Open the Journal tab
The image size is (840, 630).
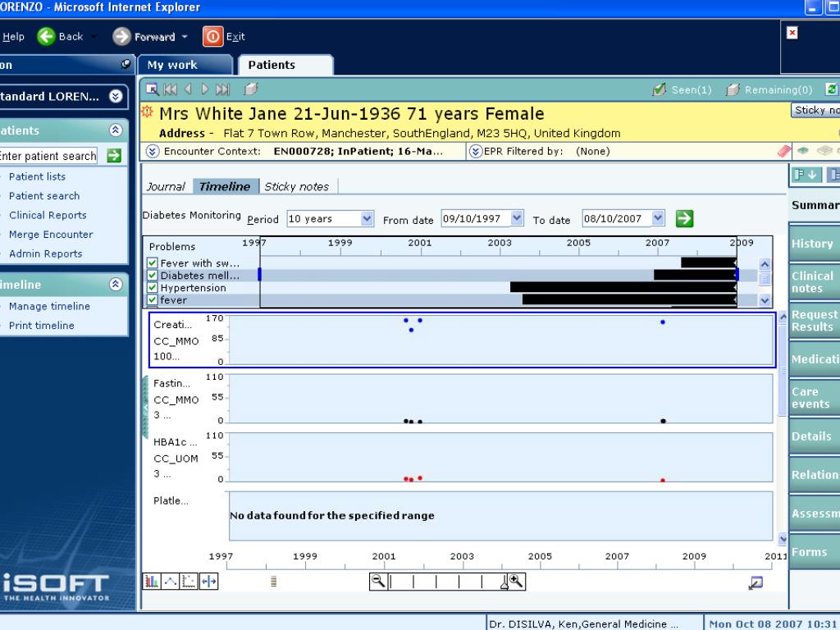166,186
